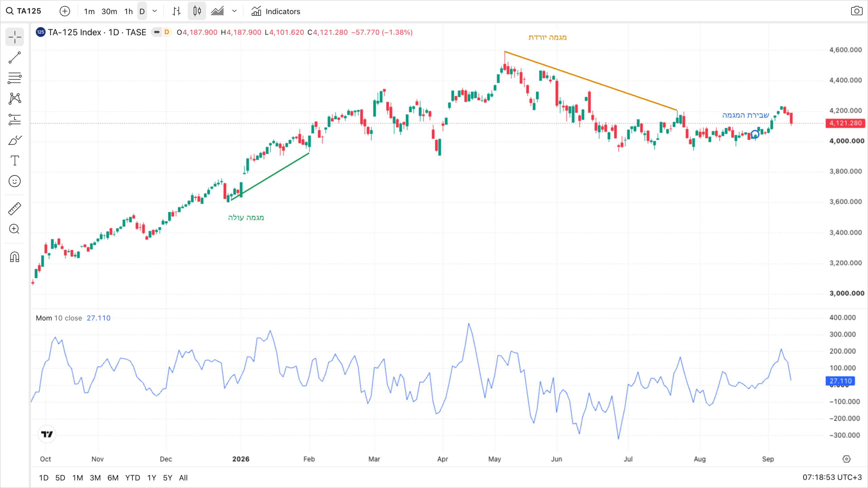The image size is (868, 488).
Task: Click the Mom 10 close indicator label
Action: tap(59, 318)
